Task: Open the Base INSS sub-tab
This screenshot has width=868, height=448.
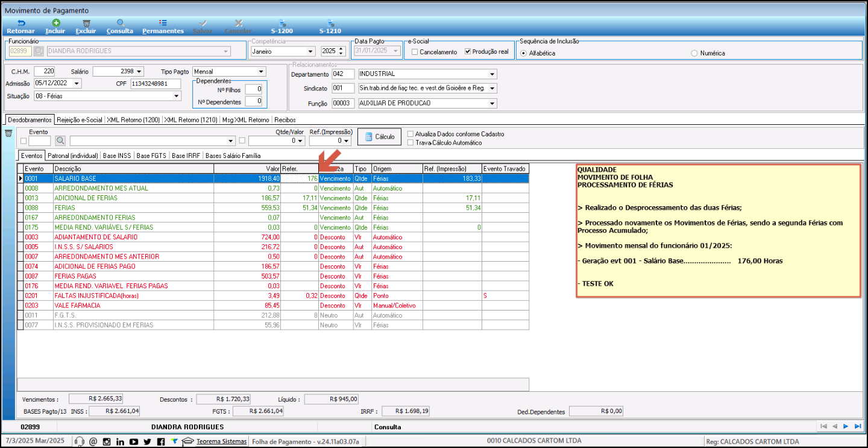Action: tap(117, 156)
